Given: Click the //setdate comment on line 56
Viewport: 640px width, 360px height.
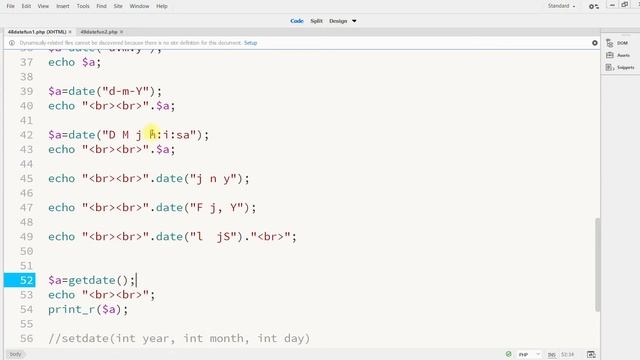Looking at the screenshot, I should [179, 338].
